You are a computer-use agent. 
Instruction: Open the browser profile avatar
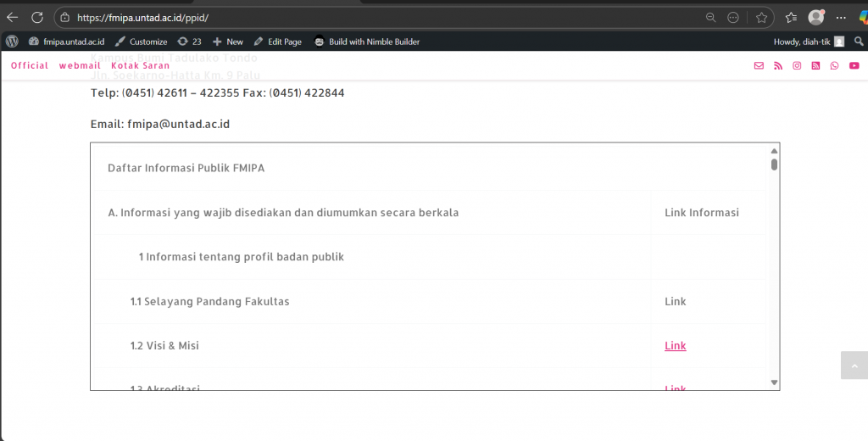816,17
